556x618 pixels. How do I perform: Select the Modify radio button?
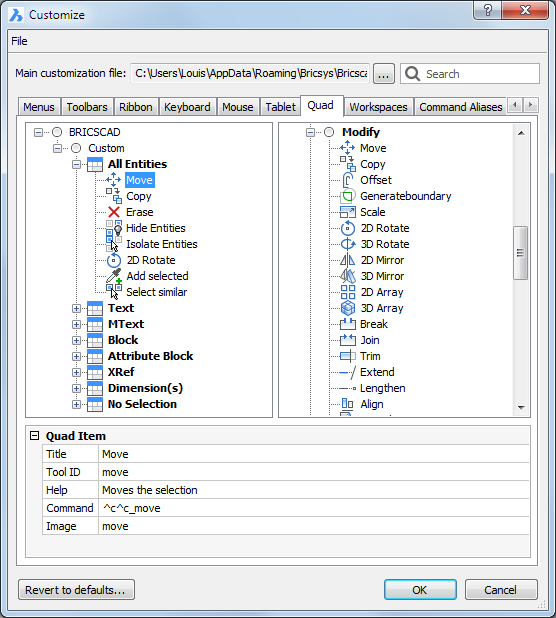pos(329,132)
